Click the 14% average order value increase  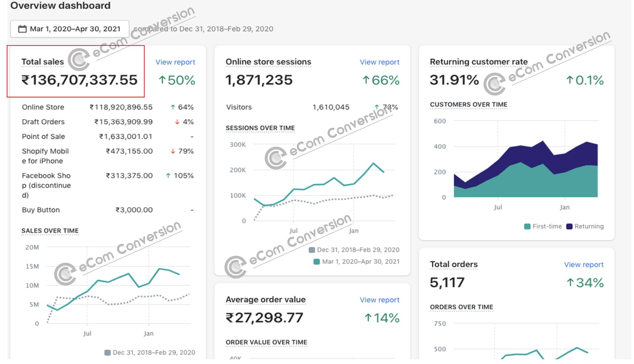382,318
